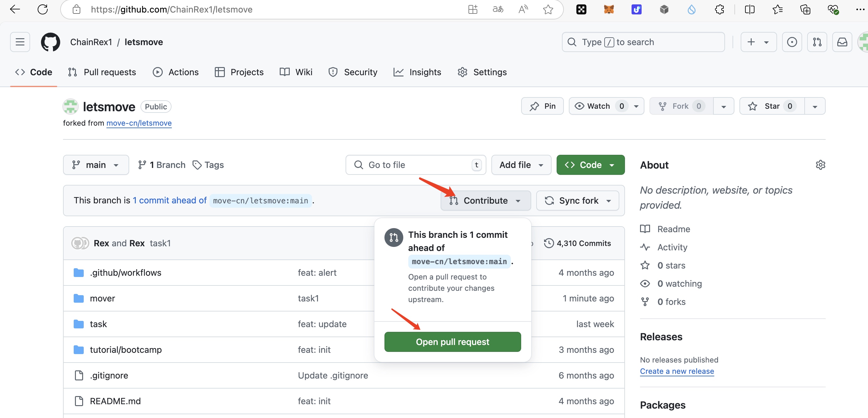Viewport: 868px width, 418px height.
Task: Go back using the browser back arrow
Action: click(x=15, y=9)
